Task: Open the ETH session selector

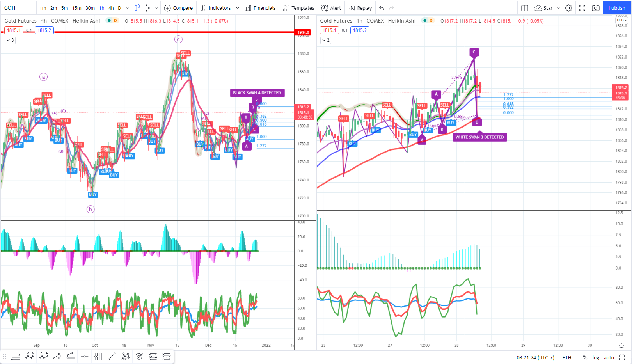Action: pos(567,357)
